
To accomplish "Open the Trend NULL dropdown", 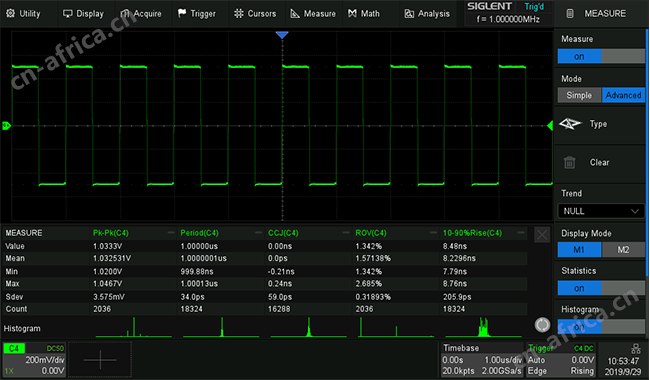I will click(x=601, y=211).
